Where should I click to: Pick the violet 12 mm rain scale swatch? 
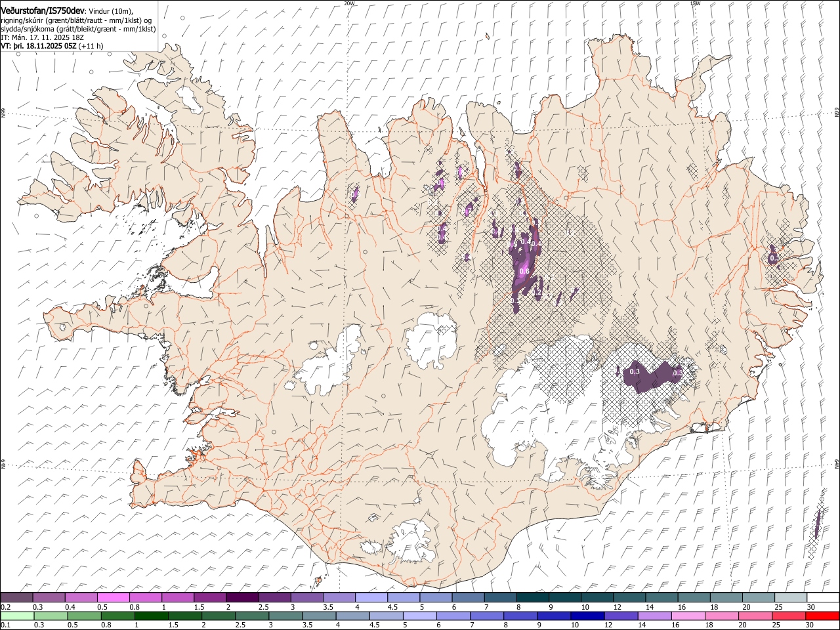[x=621, y=616]
